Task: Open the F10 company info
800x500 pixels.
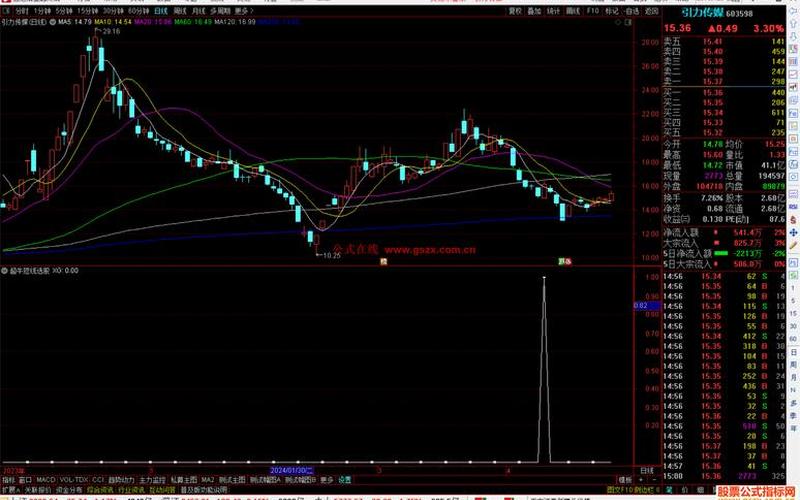Action: [x=592, y=10]
